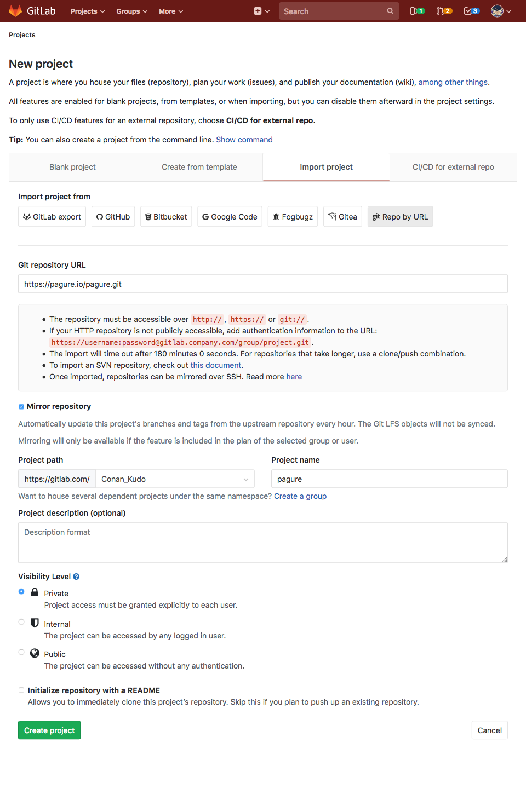This screenshot has height=812, width=526.
Task: Open the merge requests icon in navbar
Action: (x=444, y=11)
